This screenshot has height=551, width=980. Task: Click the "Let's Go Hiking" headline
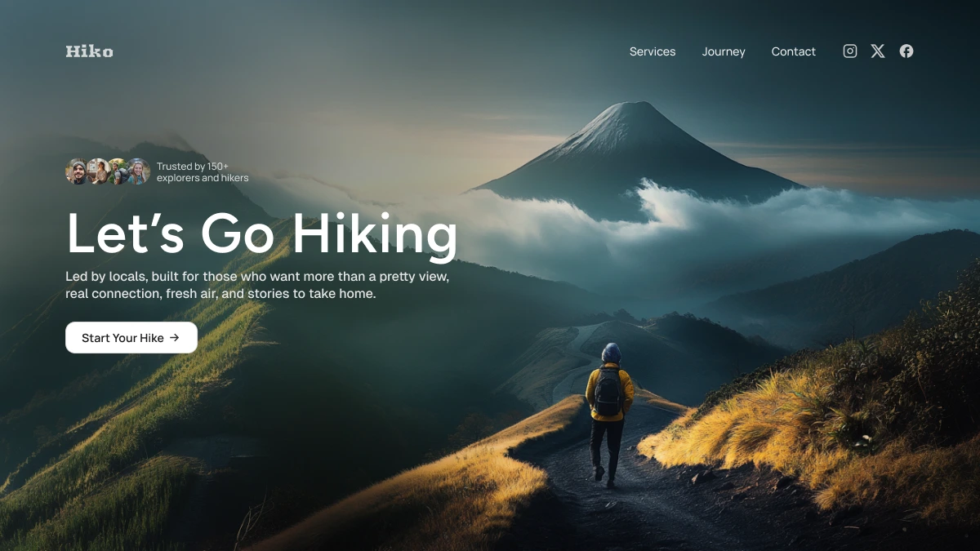[261, 233]
